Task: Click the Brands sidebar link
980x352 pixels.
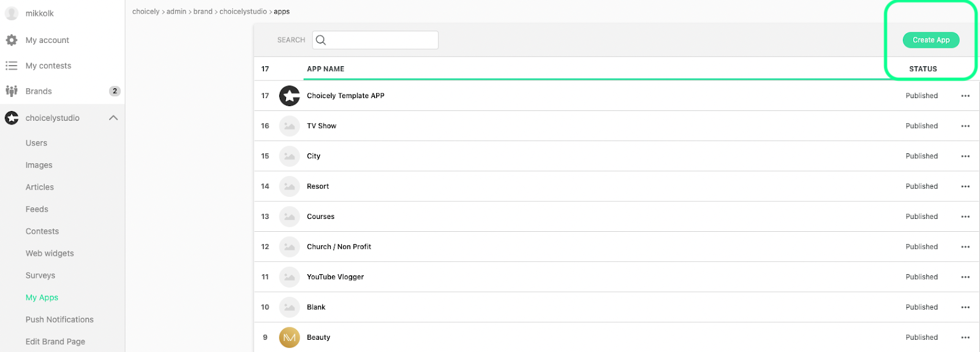Action: tap(39, 91)
